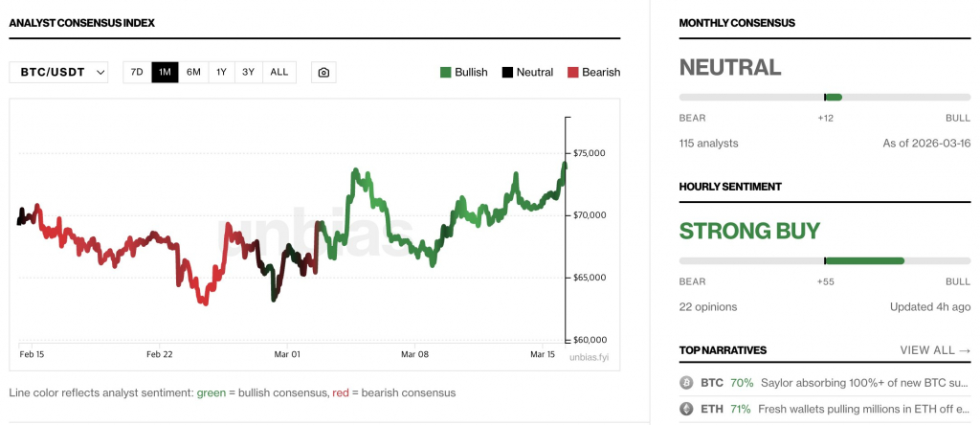Show ALL time range data
Image resolution: width=980 pixels, height=425 pixels.
[278, 73]
